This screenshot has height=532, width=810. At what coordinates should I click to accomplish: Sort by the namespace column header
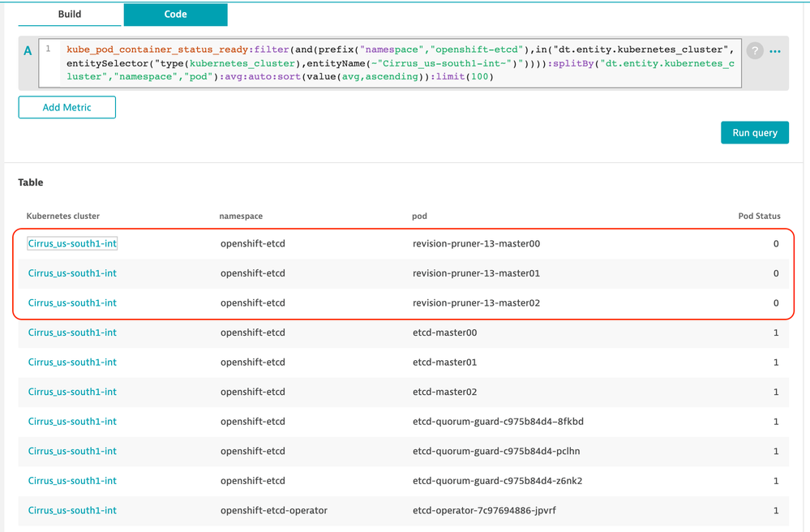(241, 217)
